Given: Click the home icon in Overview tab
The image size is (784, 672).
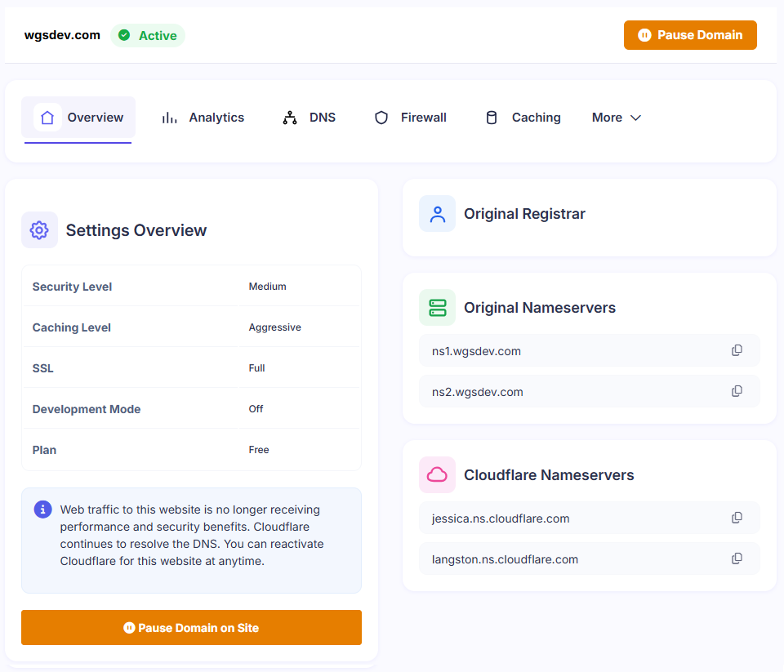Looking at the screenshot, I should (47, 118).
